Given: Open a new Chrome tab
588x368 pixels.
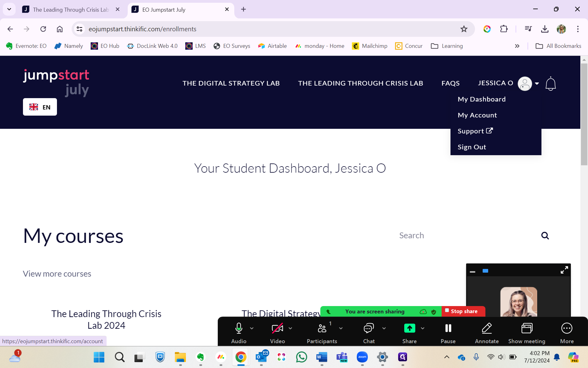Looking at the screenshot, I should [x=243, y=9].
